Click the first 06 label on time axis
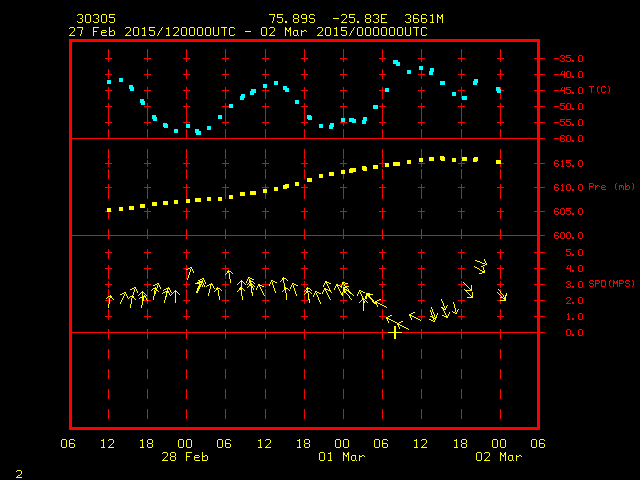The image size is (640, 480). pyautogui.click(x=68, y=444)
